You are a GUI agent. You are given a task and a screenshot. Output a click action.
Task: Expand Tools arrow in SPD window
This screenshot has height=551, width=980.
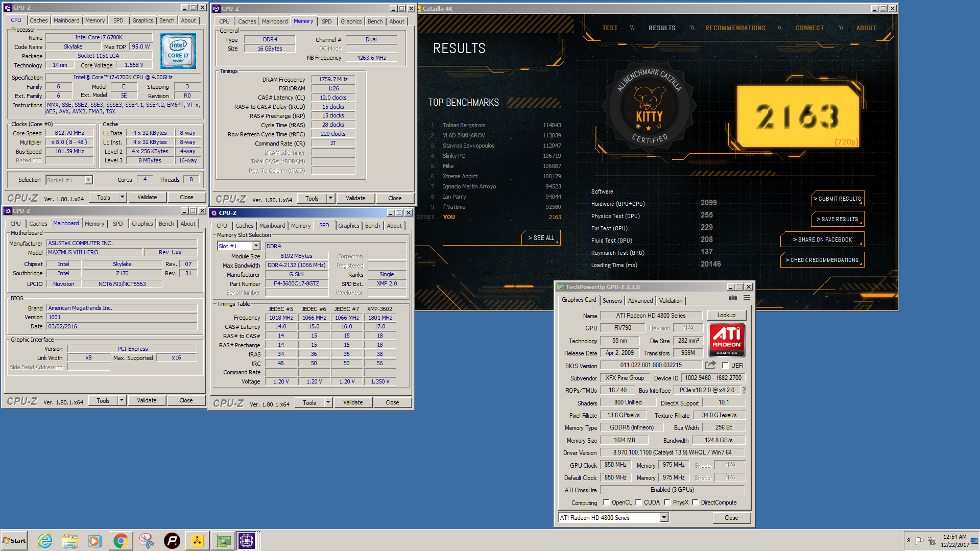pyautogui.click(x=328, y=402)
